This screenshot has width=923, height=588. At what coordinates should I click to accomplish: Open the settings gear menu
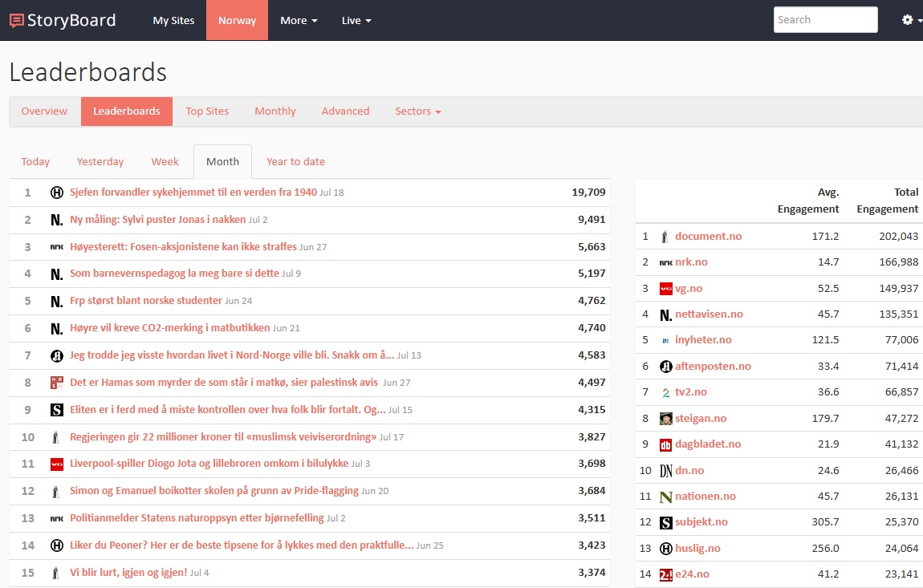pyautogui.click(x=912, y=20)
